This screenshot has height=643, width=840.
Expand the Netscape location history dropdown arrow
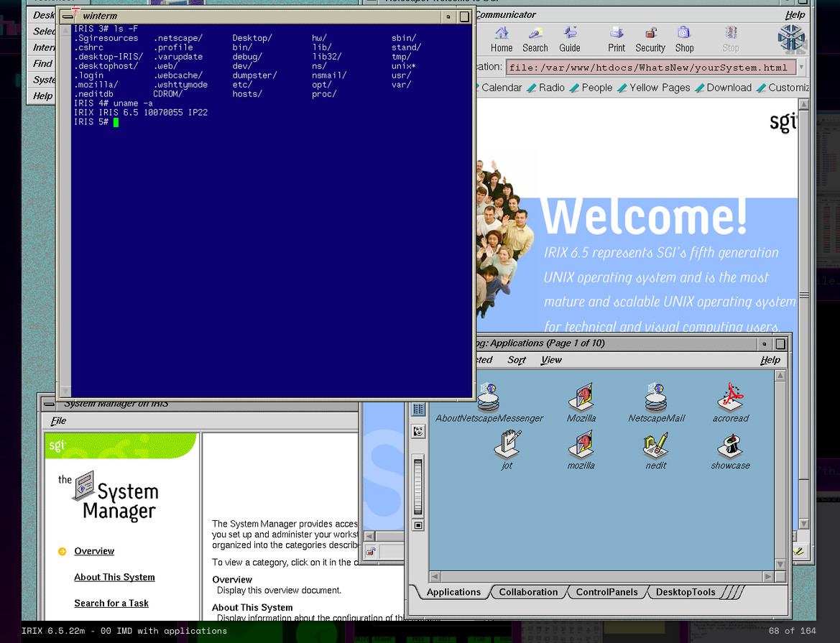tap(801, 68)
